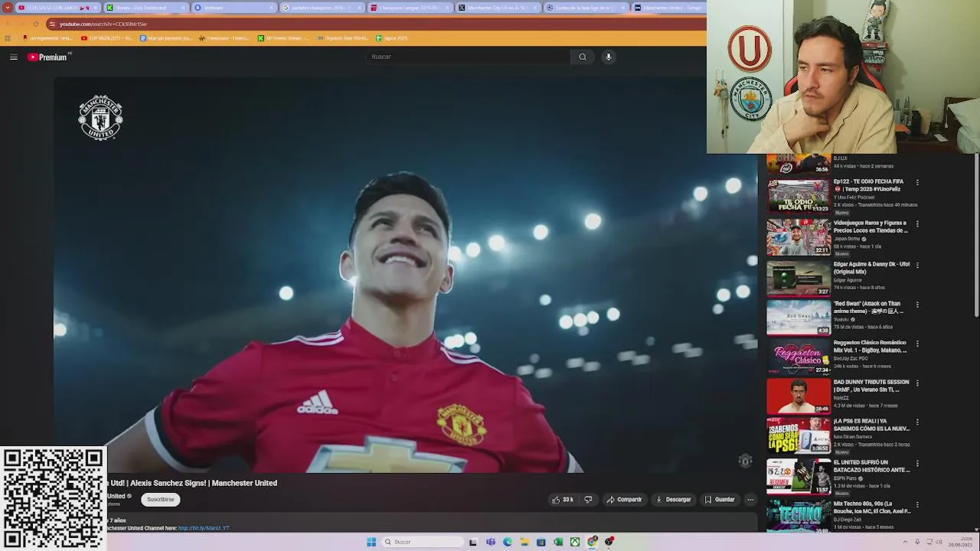Open Edgar Aguirre & Danny Dk Ufo title
This screenshot has height=551, width=980.
click(871, 268)
